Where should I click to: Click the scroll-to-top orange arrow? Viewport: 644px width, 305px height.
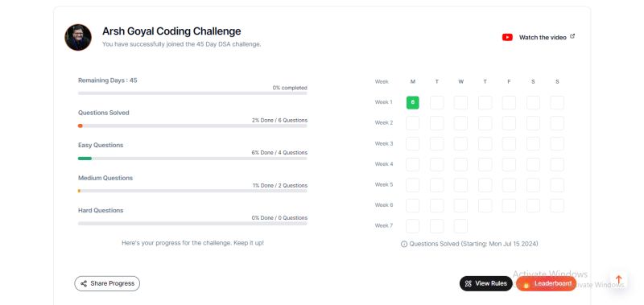pyautogui.click(x=618, y=279)
